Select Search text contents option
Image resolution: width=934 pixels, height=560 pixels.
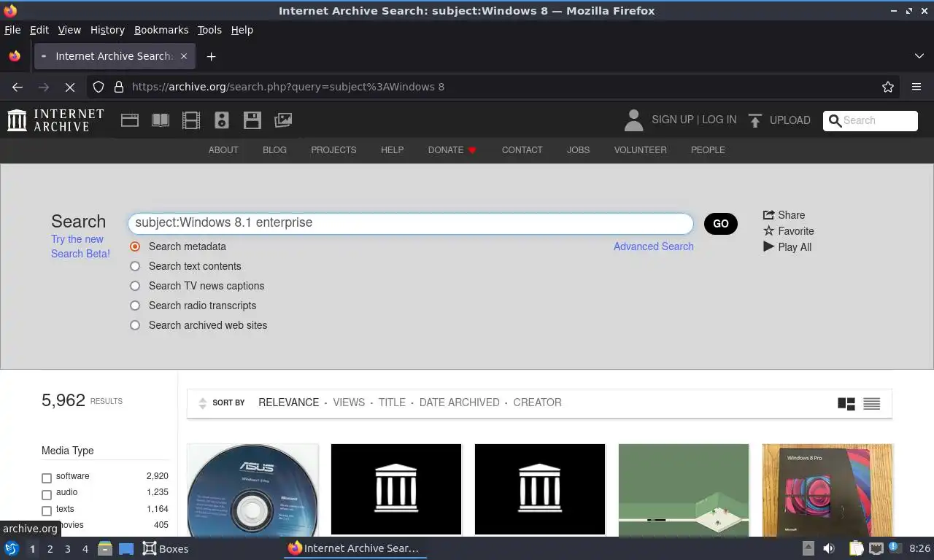(135, 266)
